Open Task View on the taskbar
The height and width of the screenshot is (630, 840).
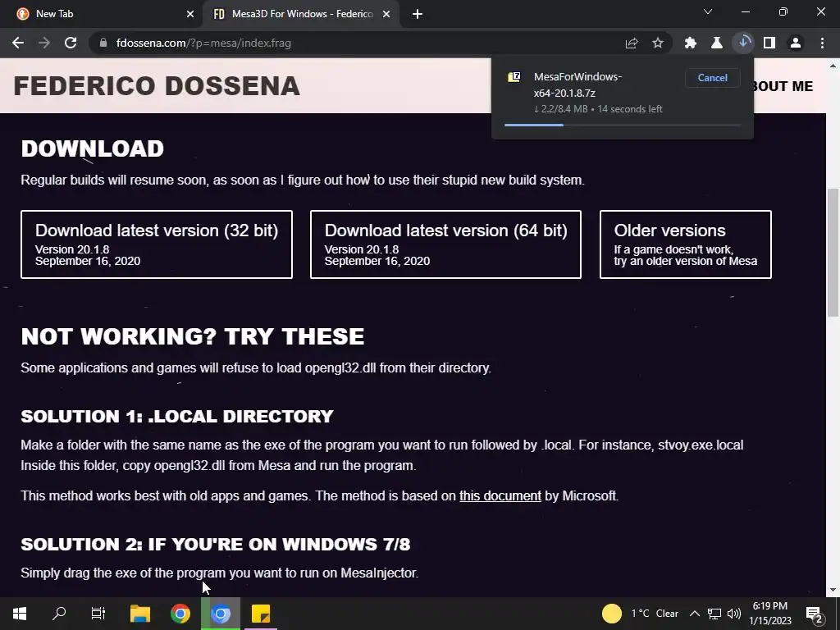pos(98,614)
